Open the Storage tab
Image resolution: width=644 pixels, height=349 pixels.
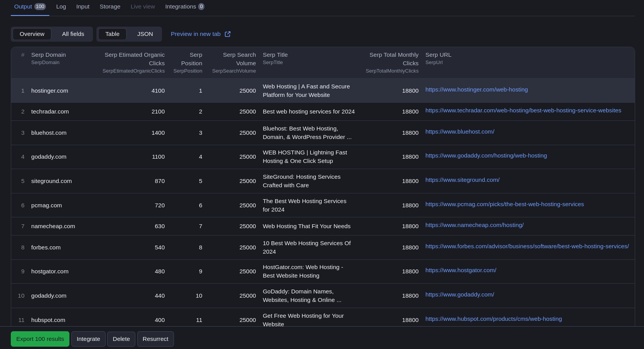(x=110, y=7)
